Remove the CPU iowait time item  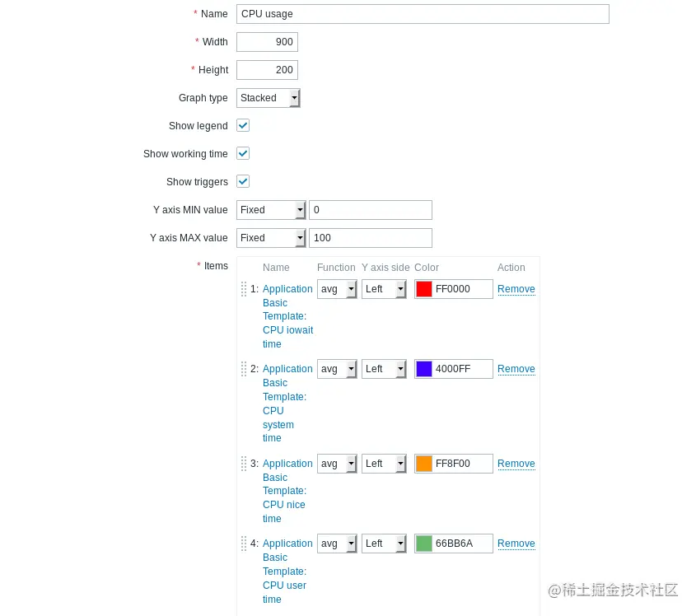coord(516,289)
